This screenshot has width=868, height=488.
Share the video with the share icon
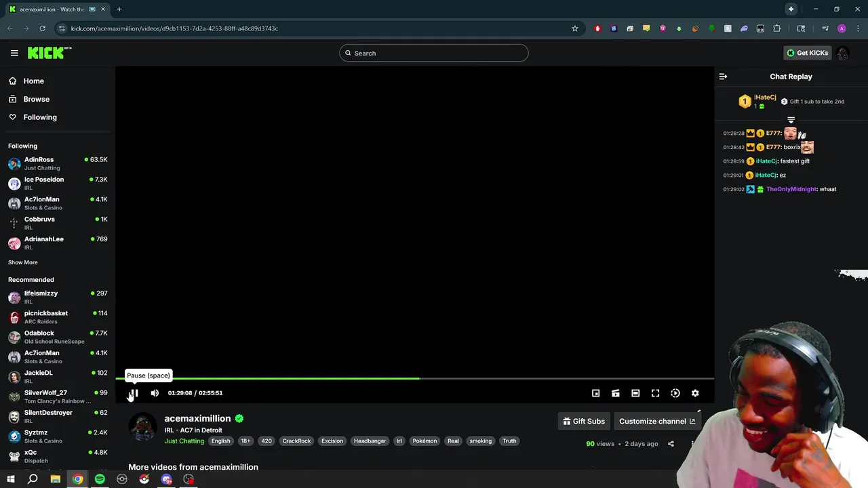(671, 444)
